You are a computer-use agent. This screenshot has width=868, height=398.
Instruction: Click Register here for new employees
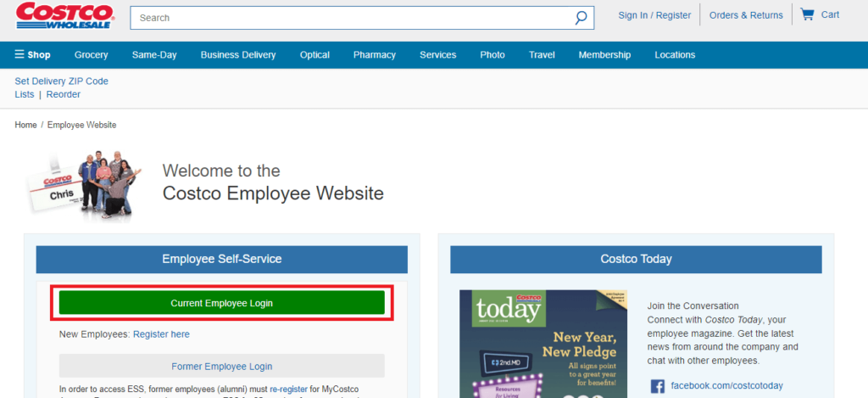[161, 334]
